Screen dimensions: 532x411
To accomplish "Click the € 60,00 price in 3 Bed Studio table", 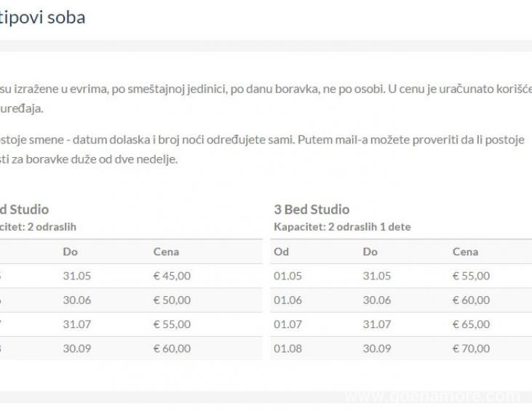I will 471,300.
